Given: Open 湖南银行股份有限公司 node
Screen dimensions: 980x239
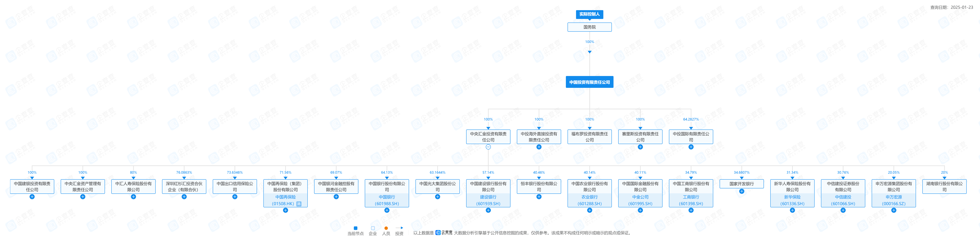Looking at the screenshot, I should tap(944, 186).
